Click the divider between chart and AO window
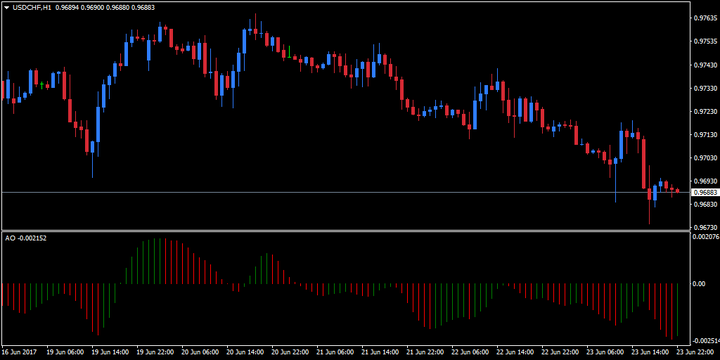The width and height of the screenshot is (720, 360). (345, 231)
